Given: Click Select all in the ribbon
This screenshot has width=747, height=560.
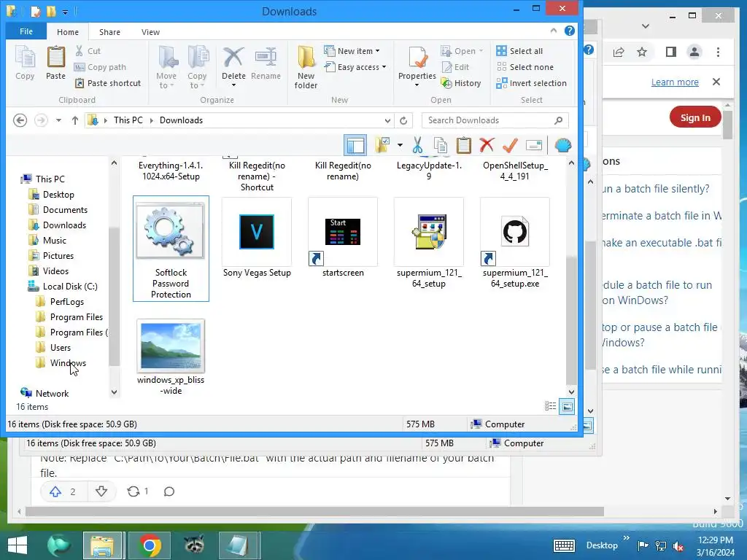Looking at the screenshot, I should pyautogui.click(x=519, y=51).
